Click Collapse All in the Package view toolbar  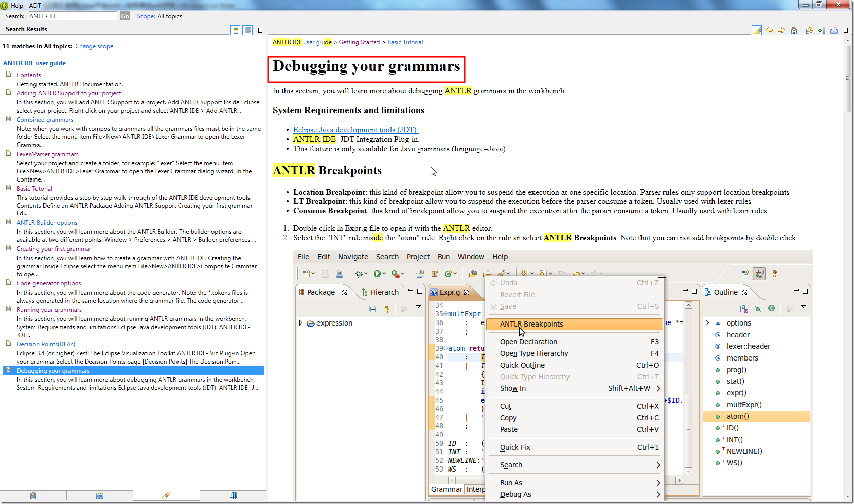(x=373, y=308)
